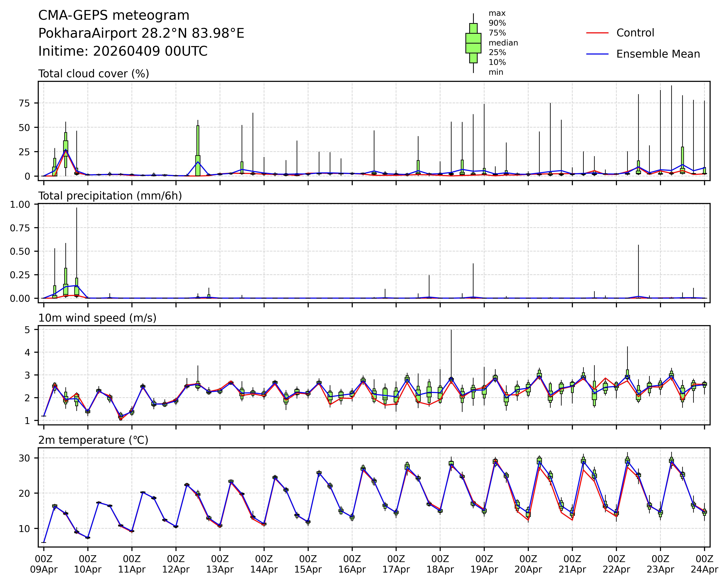Click the 'max' label in boxplot legend
This screenshot has height=584, width=728.
pyautogui.click(x=497, y=14)
